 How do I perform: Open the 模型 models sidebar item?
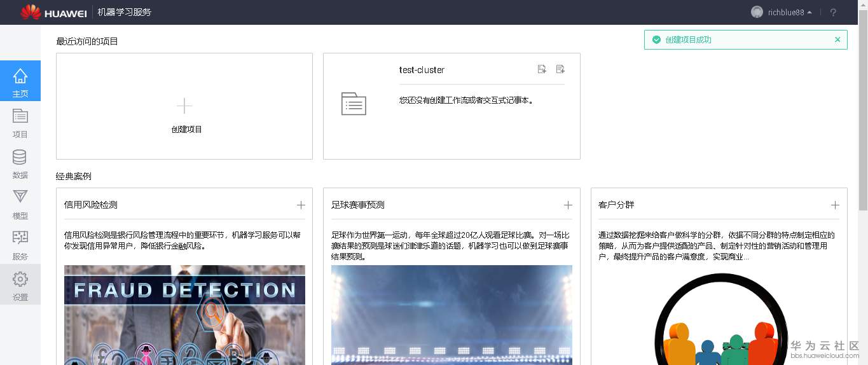(x=20, y=203)
